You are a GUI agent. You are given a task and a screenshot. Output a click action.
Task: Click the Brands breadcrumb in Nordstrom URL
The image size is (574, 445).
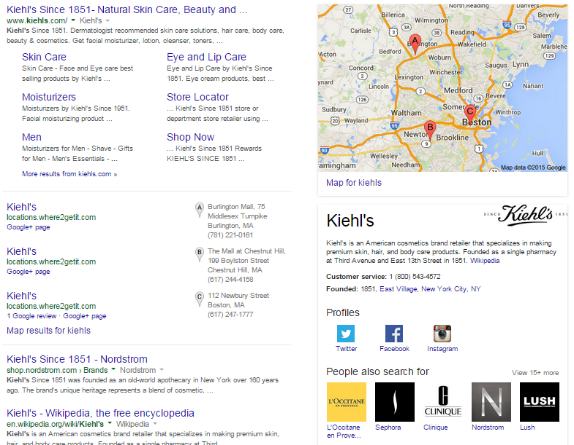click(x=96, y=370)
